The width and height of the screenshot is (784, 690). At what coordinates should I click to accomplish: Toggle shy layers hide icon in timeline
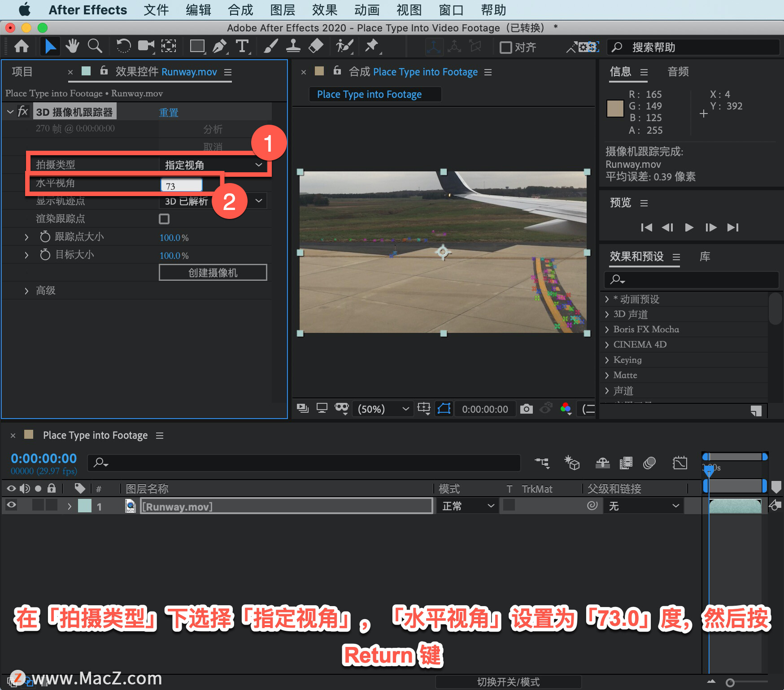602,463
